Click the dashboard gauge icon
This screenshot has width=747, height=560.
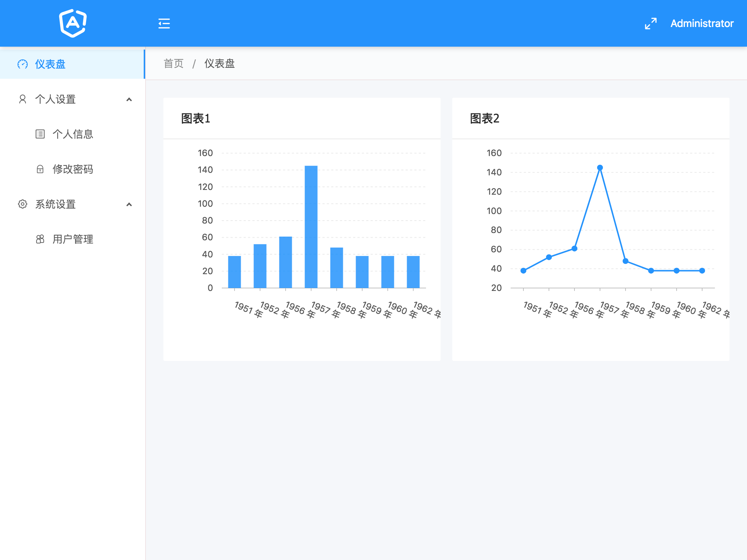[x=23, y=64]
